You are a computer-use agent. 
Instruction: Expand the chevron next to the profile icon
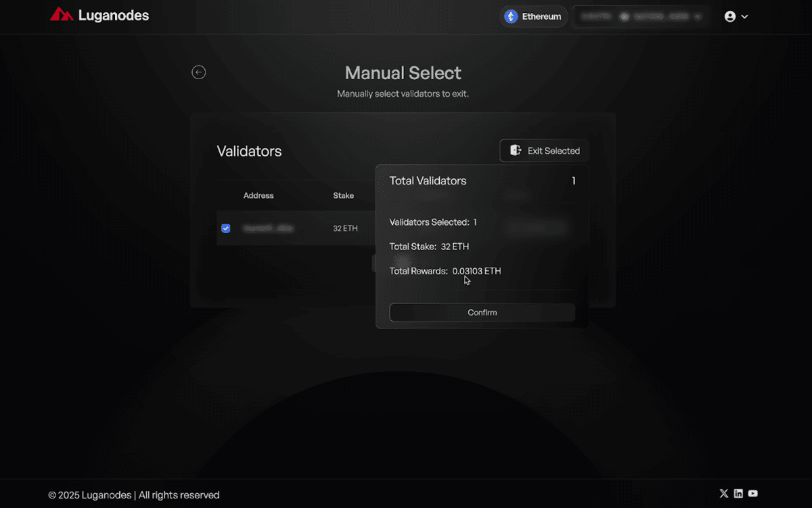click(745, 16)
